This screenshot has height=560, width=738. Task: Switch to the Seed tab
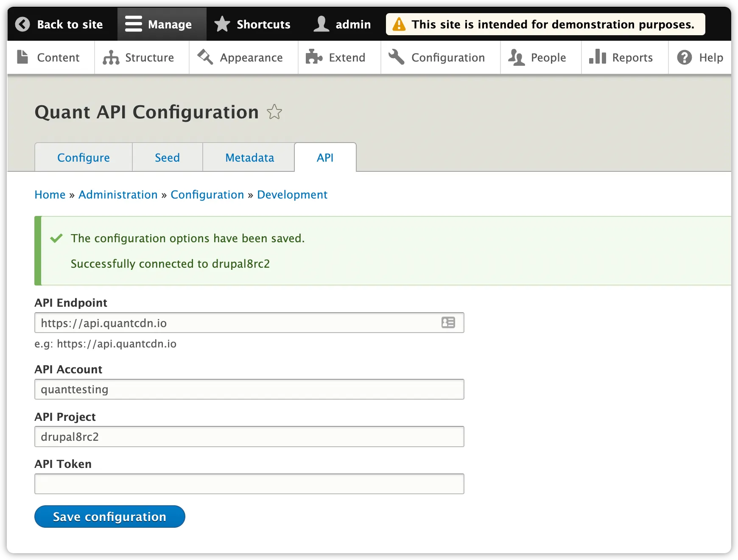pos(167,157)
